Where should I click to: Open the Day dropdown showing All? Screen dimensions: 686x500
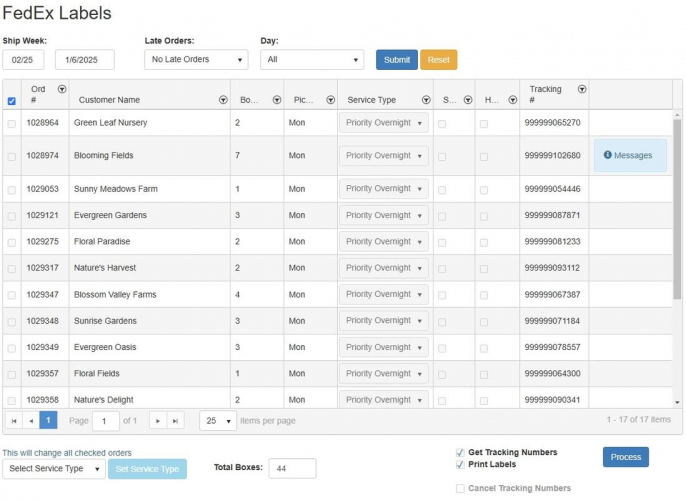tap(312, 59)
